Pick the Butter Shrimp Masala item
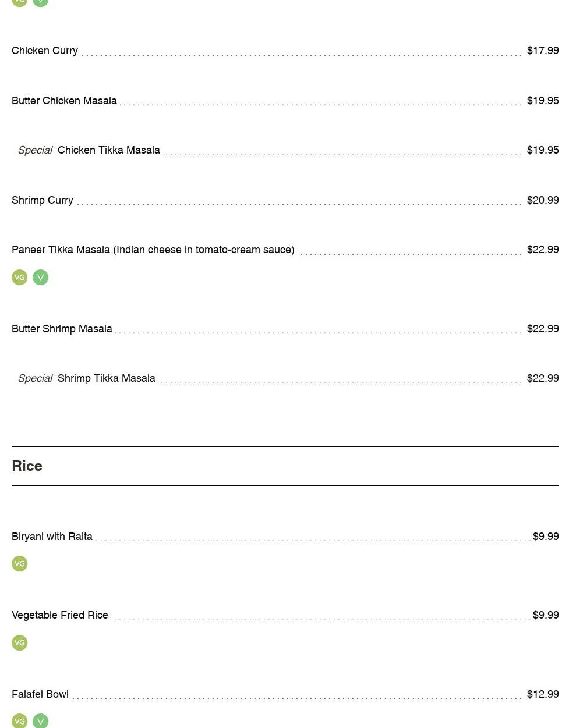 (x=62, y=329)
